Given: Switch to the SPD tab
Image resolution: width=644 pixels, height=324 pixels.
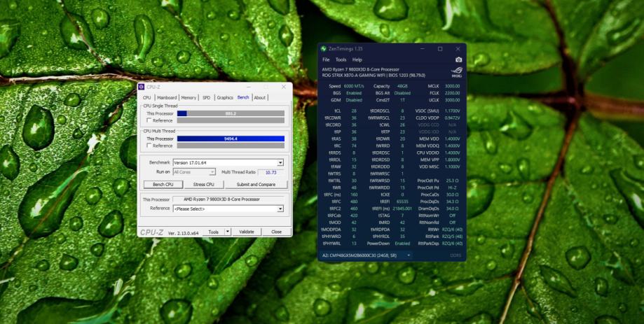Looking at the screenshot, I should point(206,97).
